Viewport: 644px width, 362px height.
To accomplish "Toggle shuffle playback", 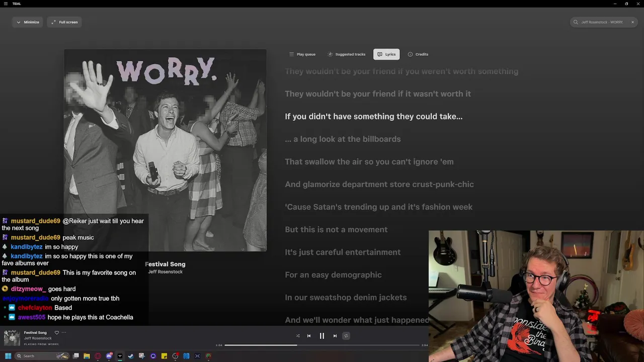I will click(298, 336).
